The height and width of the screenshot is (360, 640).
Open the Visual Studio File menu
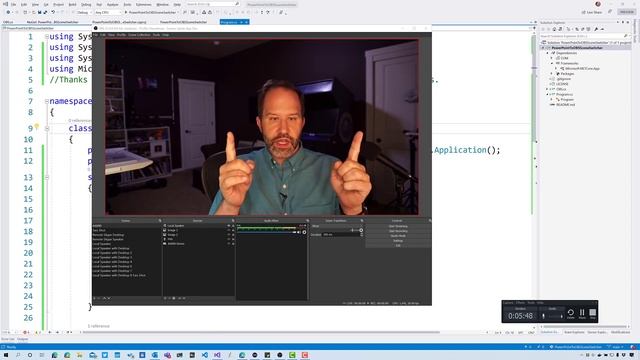[13, 4]
